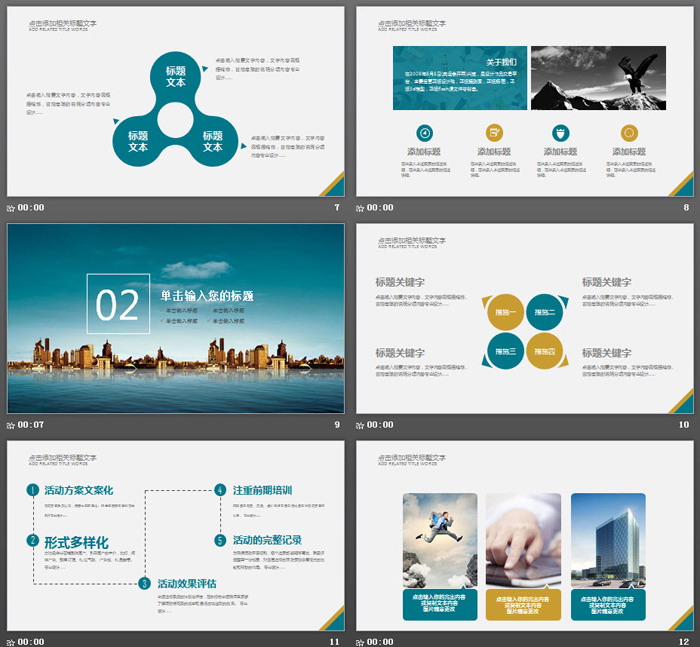Click the numbered circle 1 beside 活动方案文案化
Screen dimensions: 700x647
(33, 490)
